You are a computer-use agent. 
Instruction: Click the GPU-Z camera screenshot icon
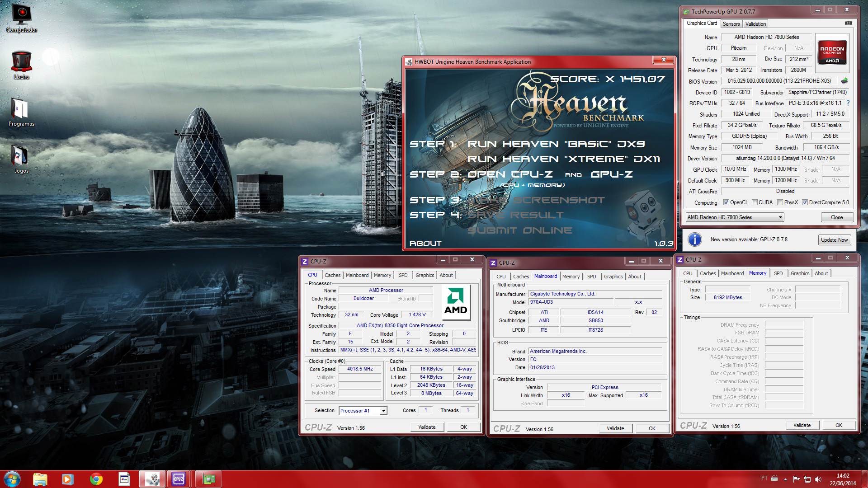[849, 23]
